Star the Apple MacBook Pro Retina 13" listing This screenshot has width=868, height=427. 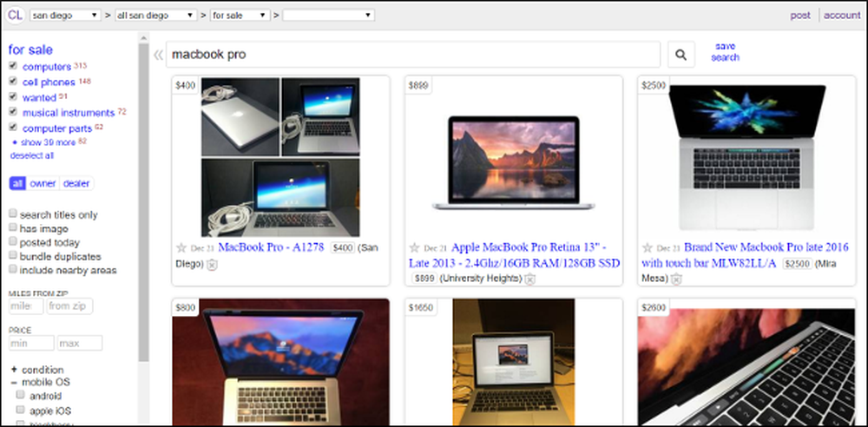pos(414,247)
